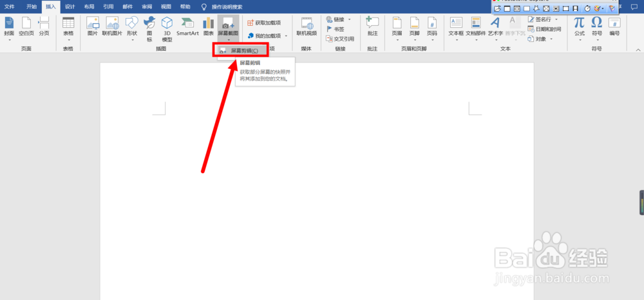Open the SmartArt graphic dialog
The height and width of the screenshot is (300, 644).
187,26
